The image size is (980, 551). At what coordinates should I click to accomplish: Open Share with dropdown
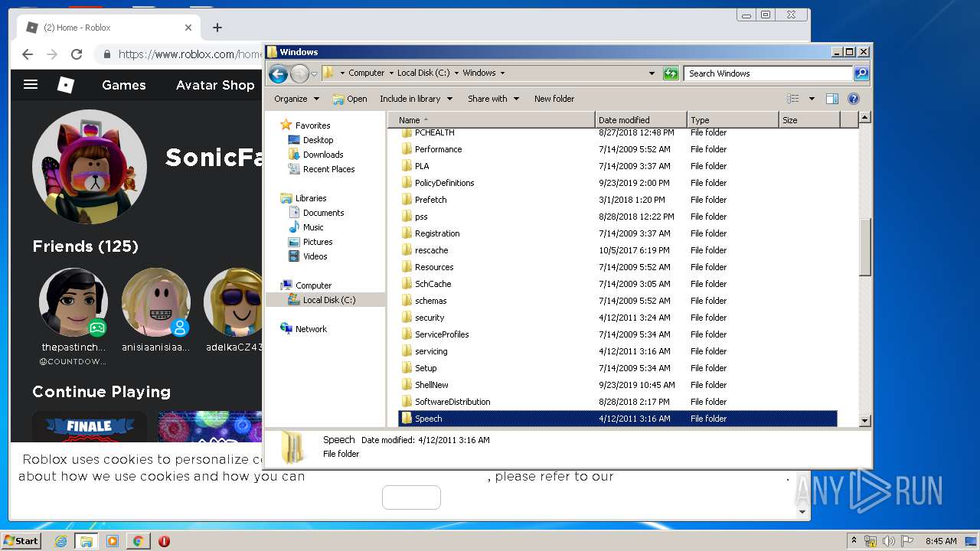[x=493, y=99]
